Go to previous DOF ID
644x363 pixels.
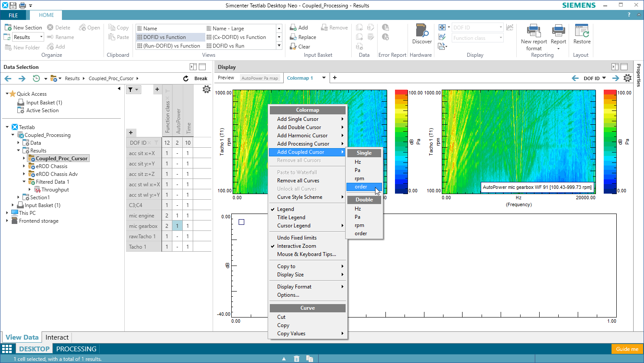click(575, 78)
